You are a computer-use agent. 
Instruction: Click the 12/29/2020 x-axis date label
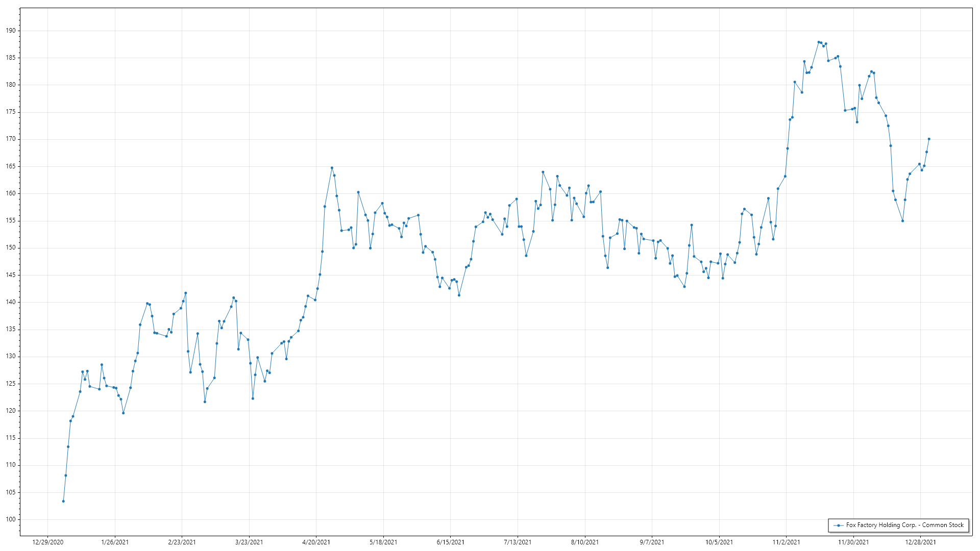pos(47,542)
